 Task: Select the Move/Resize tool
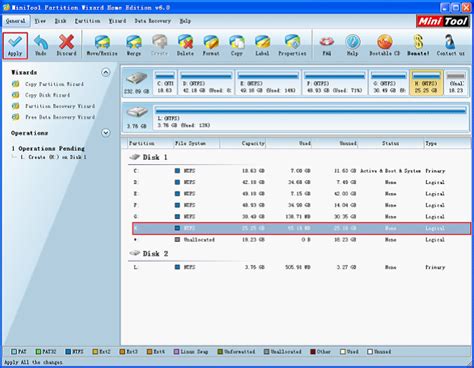(102, 46)
